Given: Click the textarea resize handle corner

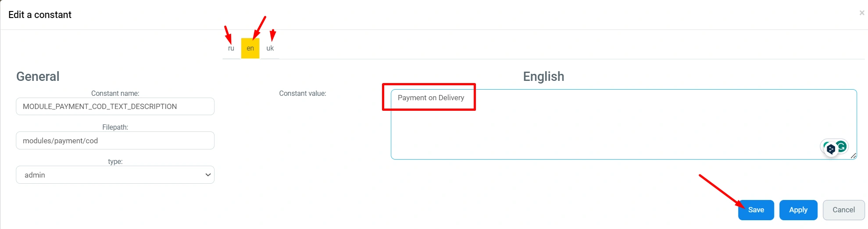Looking at the screenshot, I should (x=853, y=156).
